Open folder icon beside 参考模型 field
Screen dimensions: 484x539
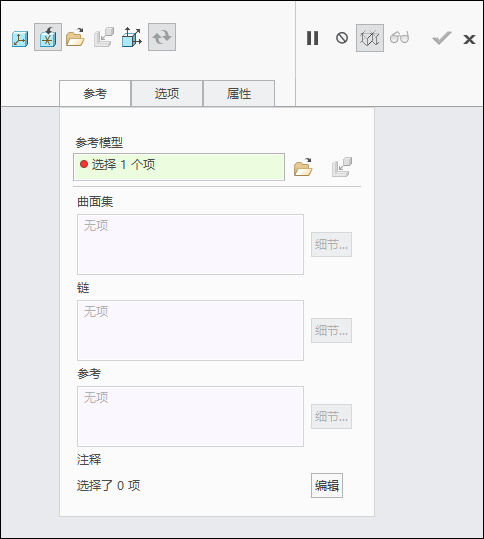point(303,167)
